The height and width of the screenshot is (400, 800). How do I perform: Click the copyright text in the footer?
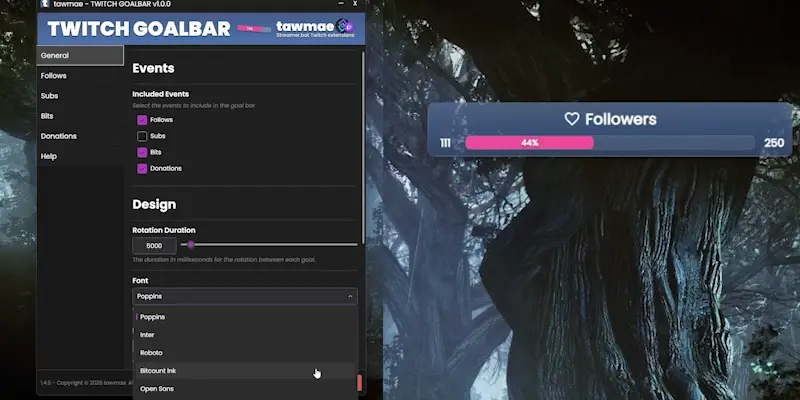coord(87,383)
